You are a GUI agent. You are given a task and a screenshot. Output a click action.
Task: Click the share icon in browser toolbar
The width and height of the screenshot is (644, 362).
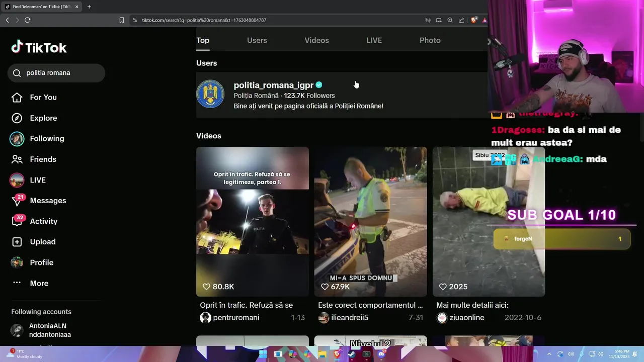[461, 20]
